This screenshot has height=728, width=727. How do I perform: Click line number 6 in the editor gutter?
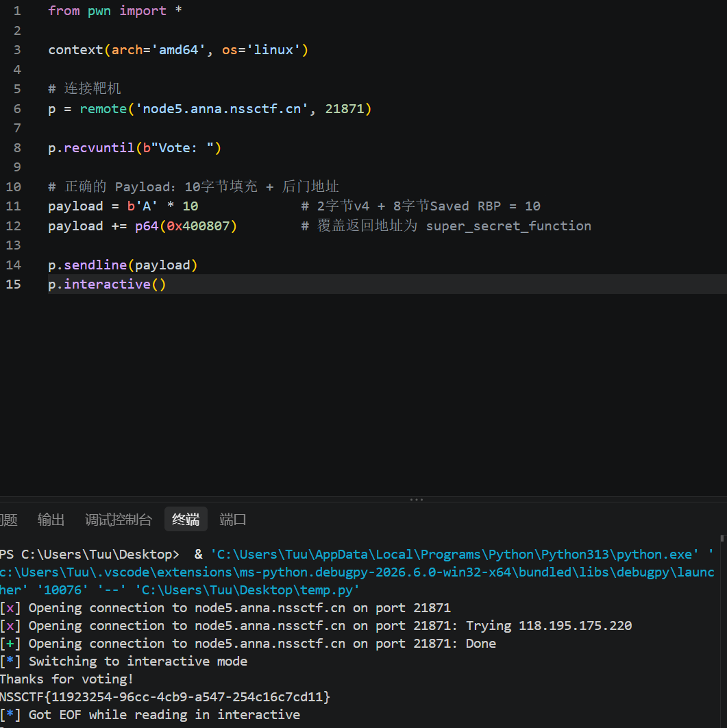click(17, 108)
